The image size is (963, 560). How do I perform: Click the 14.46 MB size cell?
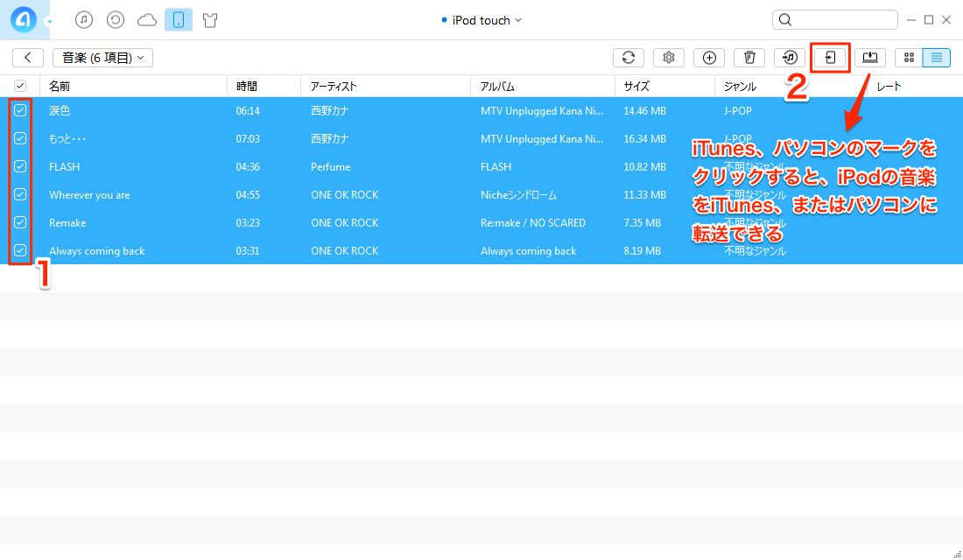[645, 111]
